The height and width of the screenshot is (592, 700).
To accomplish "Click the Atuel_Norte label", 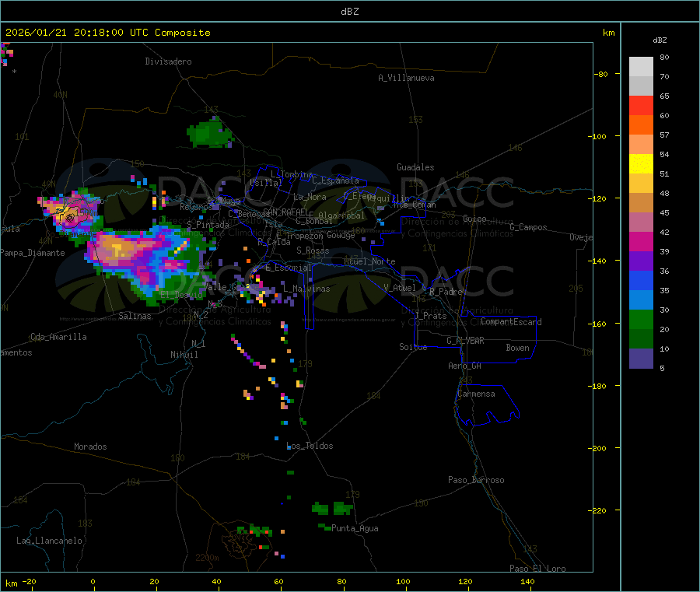I will pos(369,261).
